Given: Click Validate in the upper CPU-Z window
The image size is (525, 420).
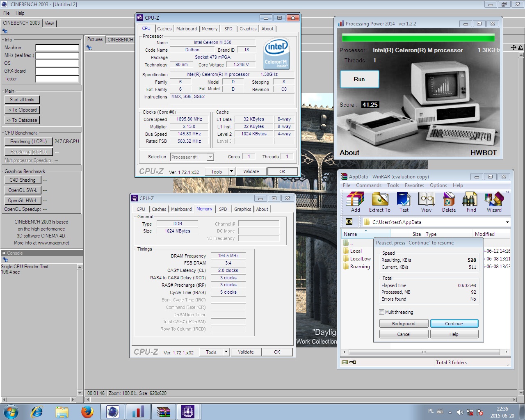Looking at the screenshot, I should (x=251, y=171).
